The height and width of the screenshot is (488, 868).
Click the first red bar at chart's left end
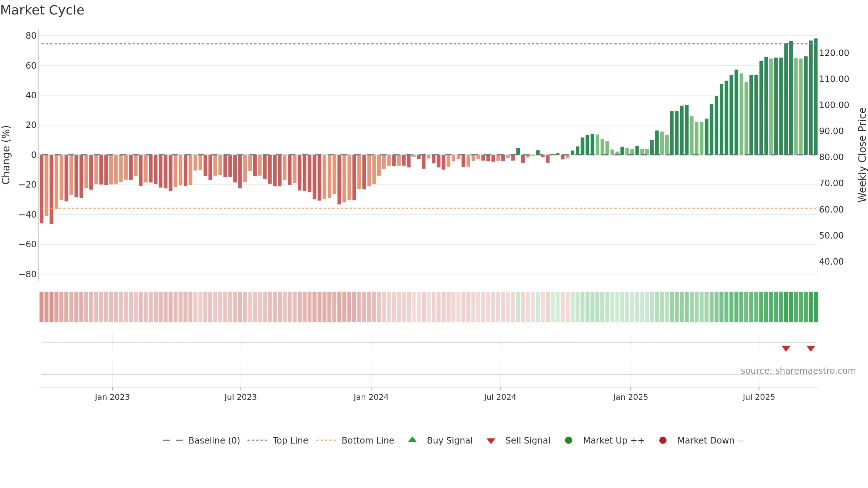42,189
